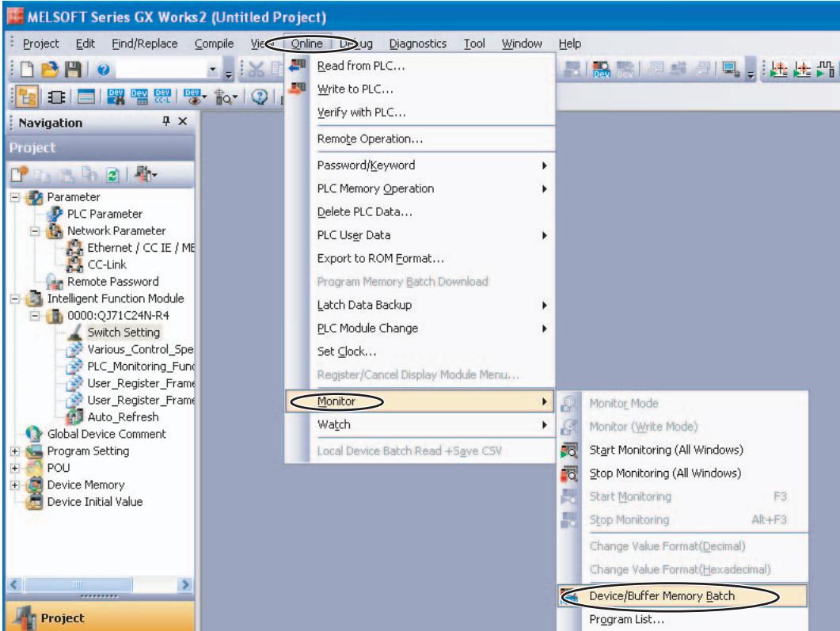The image size is (840, 631).
Task: Collapse the Network Parameter tree node
Action: click(36, 231)
